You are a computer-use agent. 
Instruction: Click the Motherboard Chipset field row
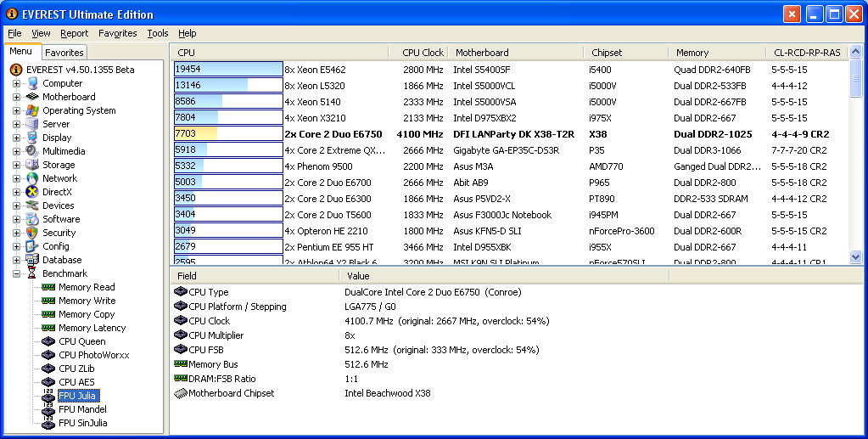pos(518,393)
